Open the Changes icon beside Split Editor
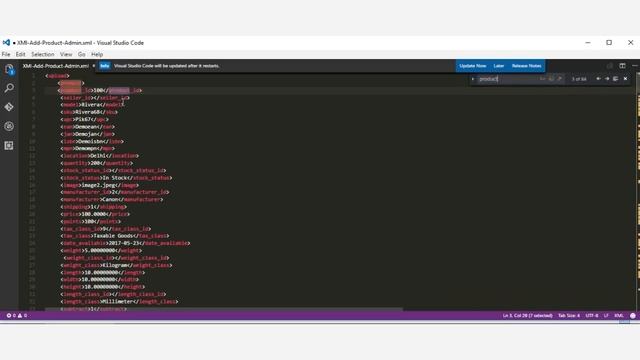640x360 pixels. 609,66
